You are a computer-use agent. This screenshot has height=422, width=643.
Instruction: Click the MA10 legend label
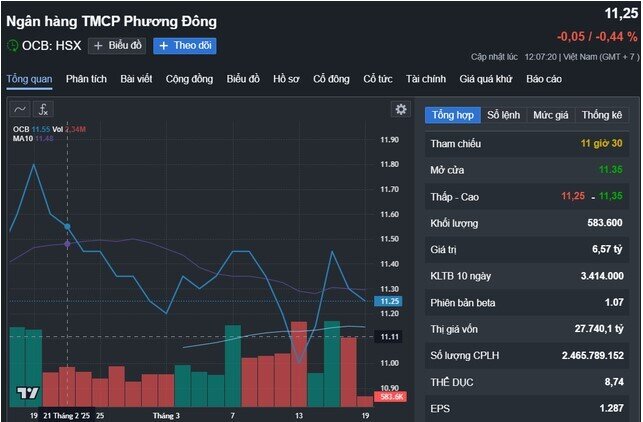[x=23, y=139]
